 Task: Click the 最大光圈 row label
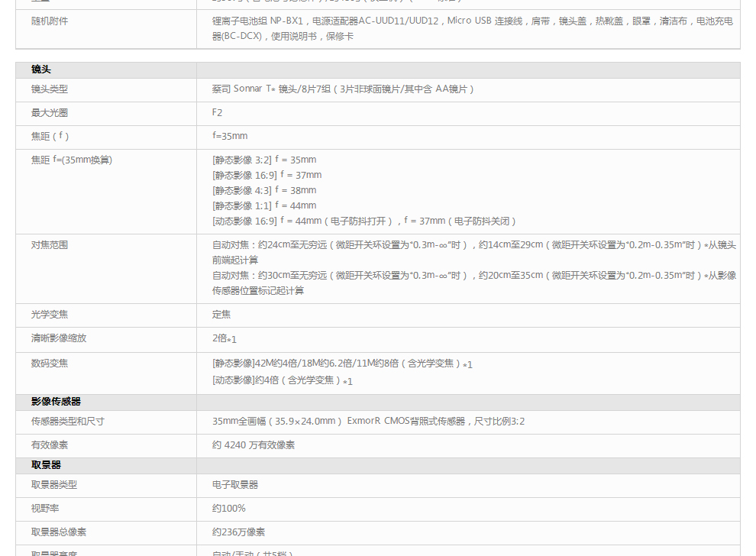(x=50, y=113)
